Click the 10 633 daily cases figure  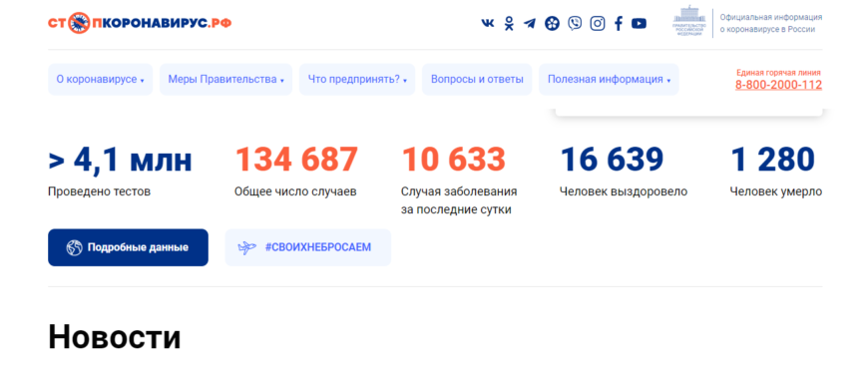(454, 160)
